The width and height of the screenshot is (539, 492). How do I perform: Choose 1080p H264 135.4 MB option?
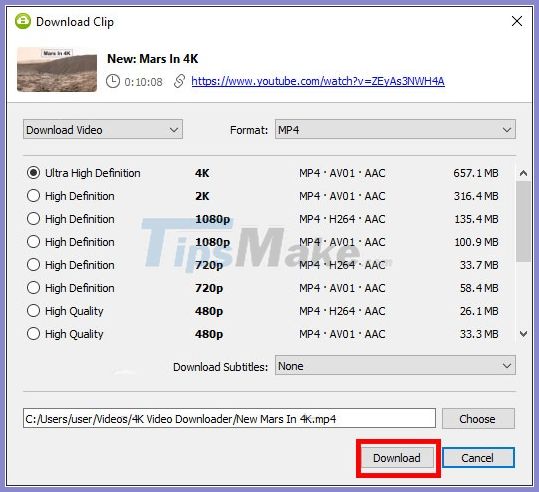[x=33, y=219]
